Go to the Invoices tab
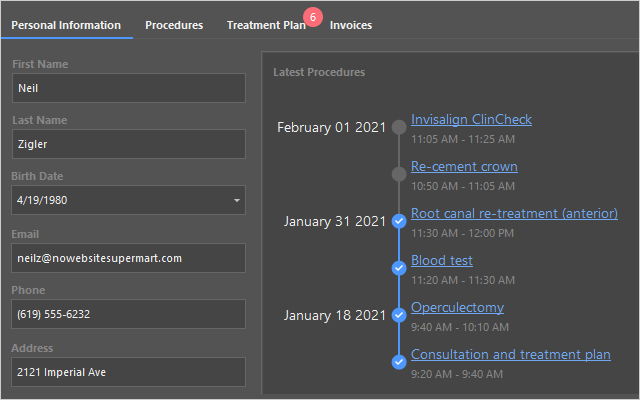 coord(351,25)
